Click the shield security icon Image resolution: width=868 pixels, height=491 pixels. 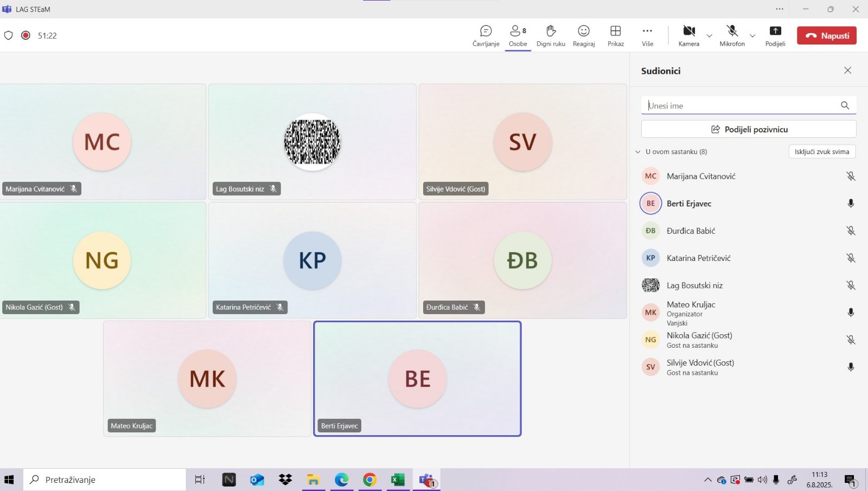pyautogui.click(x=9, y=35)
